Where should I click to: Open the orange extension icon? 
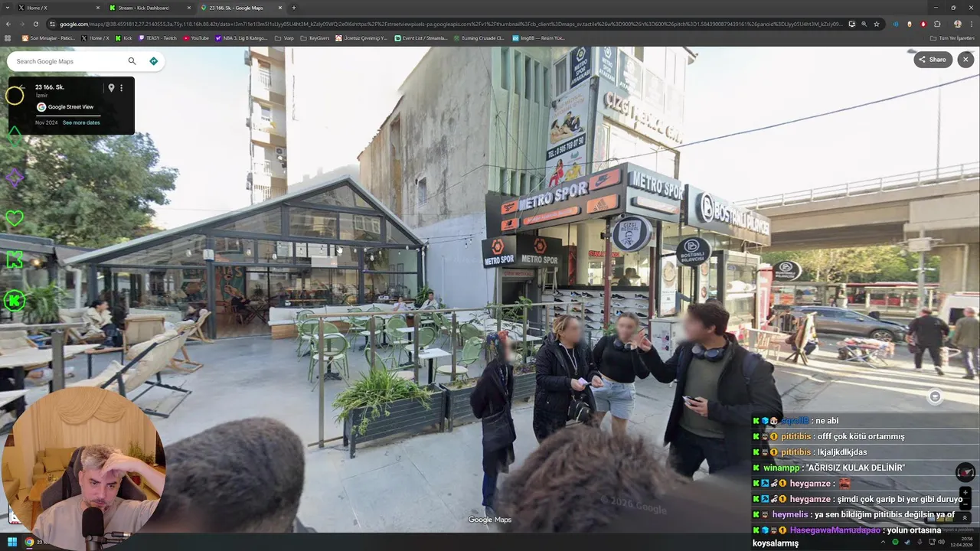pyautogui.click(x=910, y=24)
